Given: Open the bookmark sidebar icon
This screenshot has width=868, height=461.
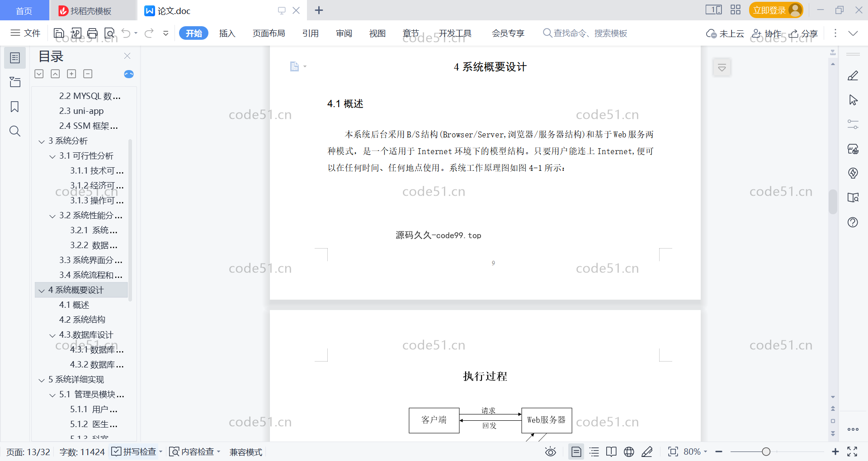Looking at the screenshot, I should coord(15,107).
